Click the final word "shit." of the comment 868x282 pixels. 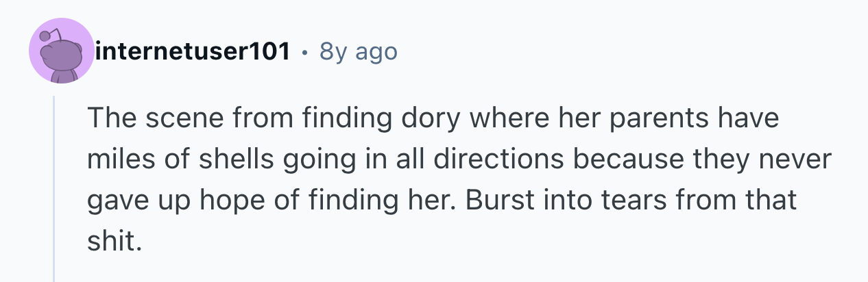tap(114, 242)
